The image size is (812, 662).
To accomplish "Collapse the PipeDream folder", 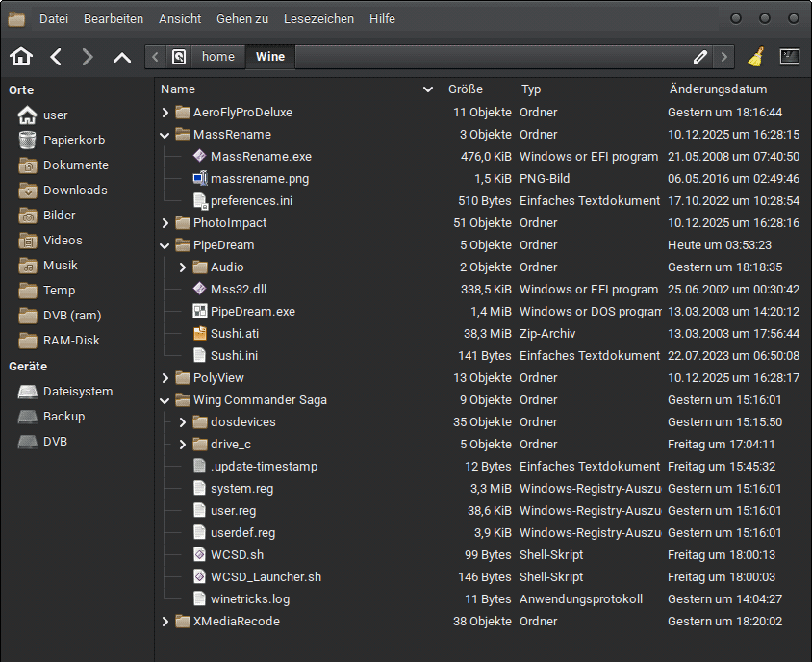I will (x=165, y=245).
